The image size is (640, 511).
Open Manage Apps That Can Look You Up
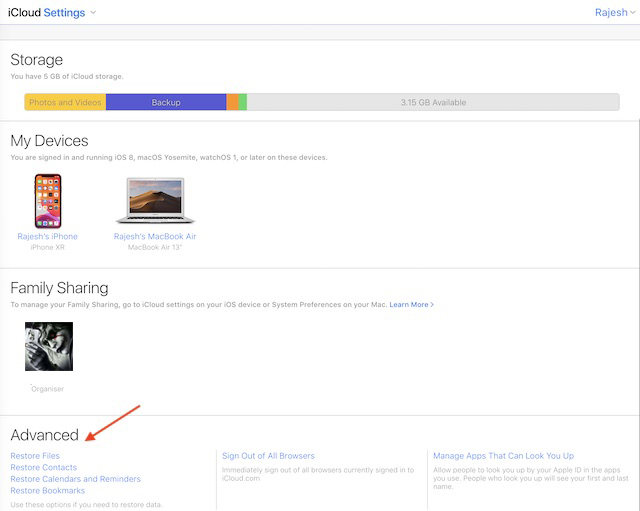pyautogui.click(x=503, y=456)
